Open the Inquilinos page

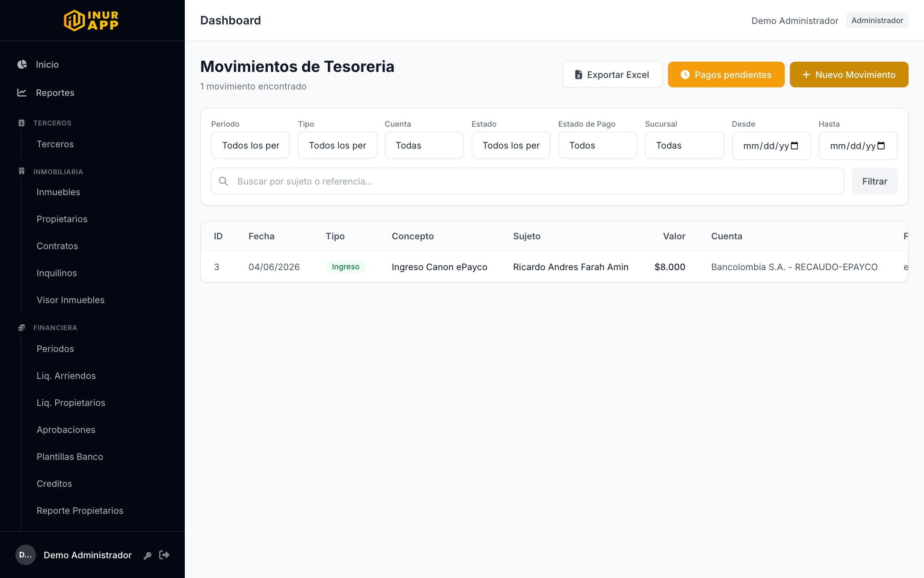point(57,273)
